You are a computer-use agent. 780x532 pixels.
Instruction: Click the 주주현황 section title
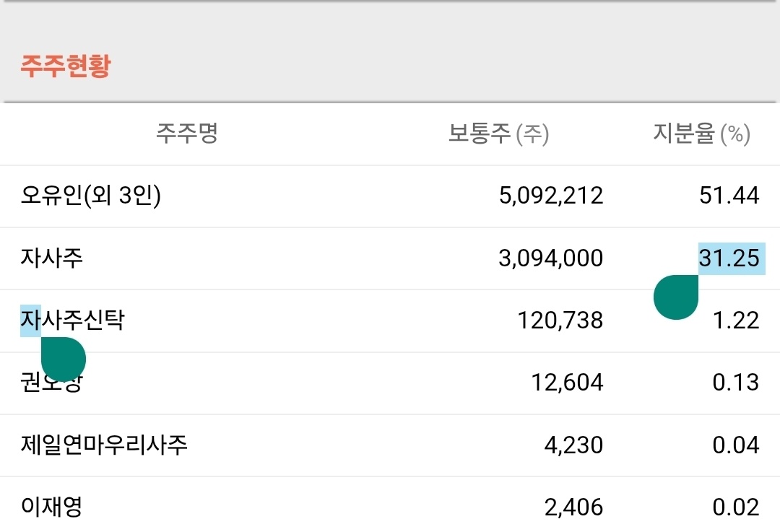point(65,66)
